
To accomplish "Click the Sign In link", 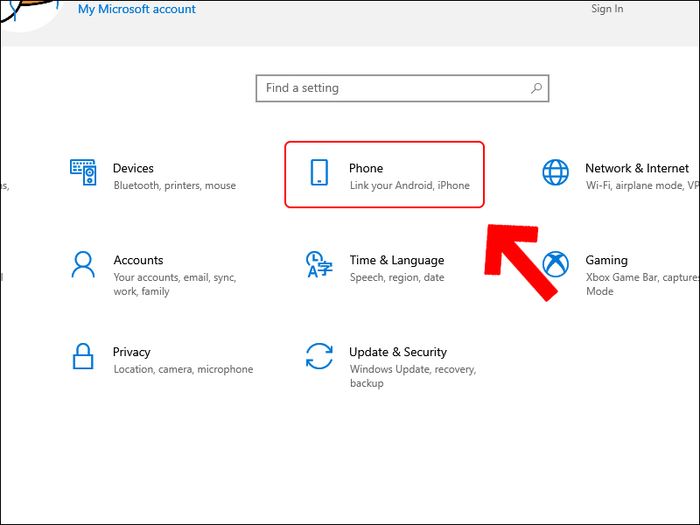I will [607, 8].
